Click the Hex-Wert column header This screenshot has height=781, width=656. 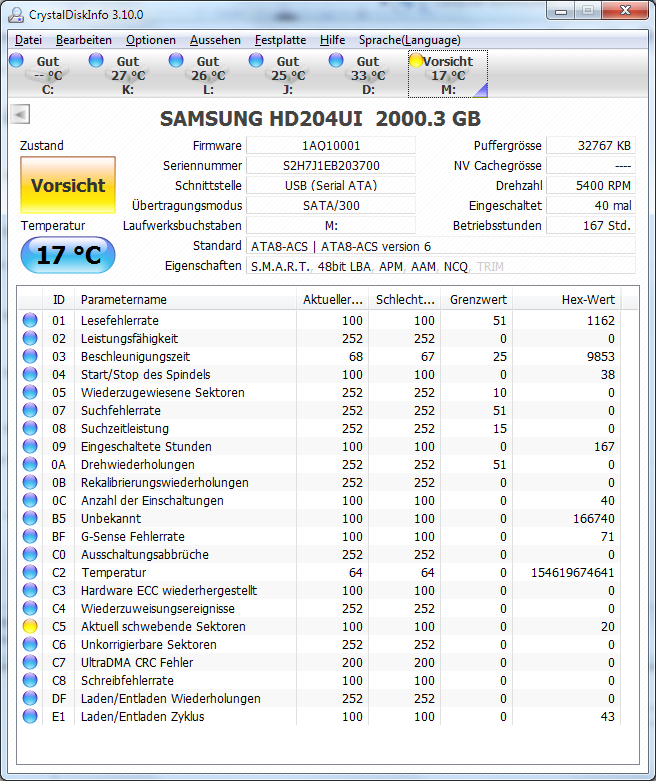pos(567,299)
